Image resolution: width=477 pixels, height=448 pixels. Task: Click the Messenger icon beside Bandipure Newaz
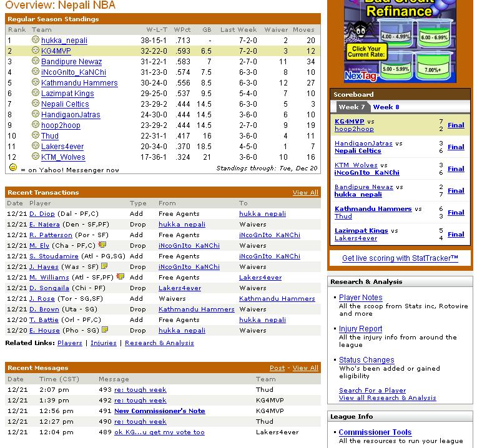[36, 61]
